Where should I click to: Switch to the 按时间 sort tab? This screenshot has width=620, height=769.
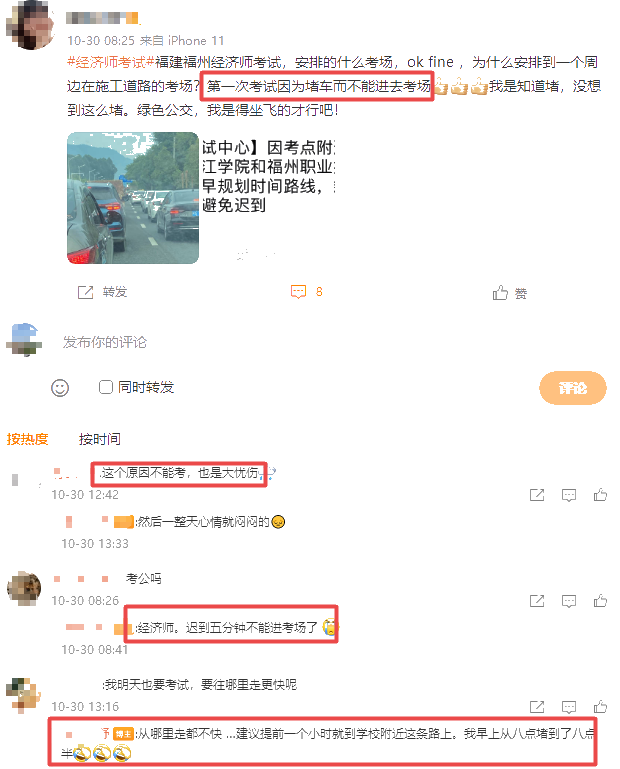(x=100, y=439)
